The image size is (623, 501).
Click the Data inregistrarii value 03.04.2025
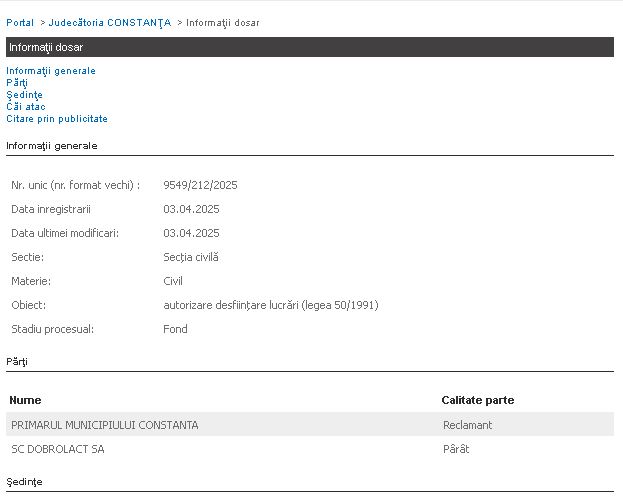coord(191,209)
